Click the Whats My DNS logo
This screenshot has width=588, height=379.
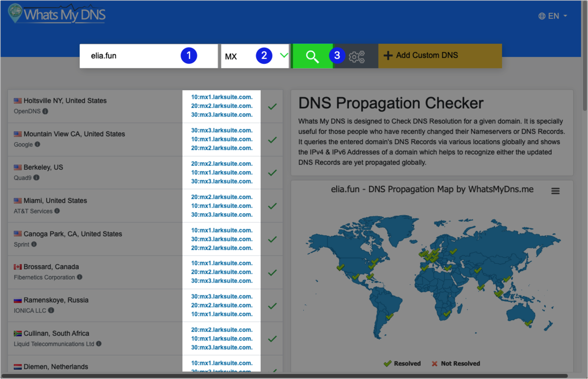click(x=57, y=14)
